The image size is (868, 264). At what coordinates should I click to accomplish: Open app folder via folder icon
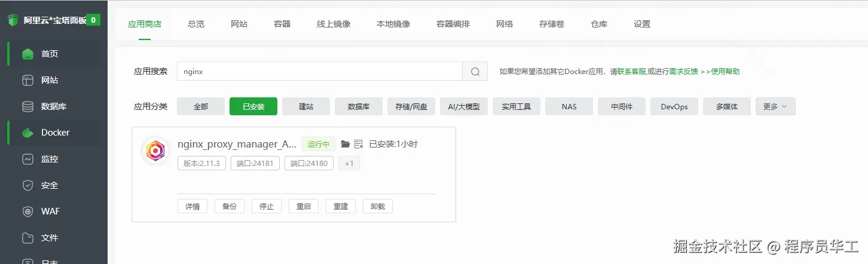[345, 144]
